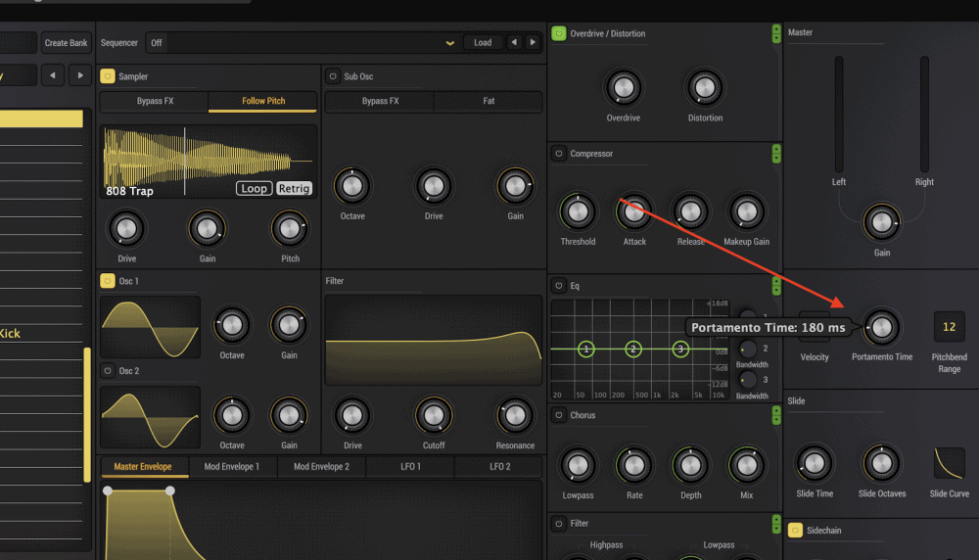The image size is (979, 560).
Task: Click the Filter Resonance knob
Action: pyautogui.click(x=515, y=415)
